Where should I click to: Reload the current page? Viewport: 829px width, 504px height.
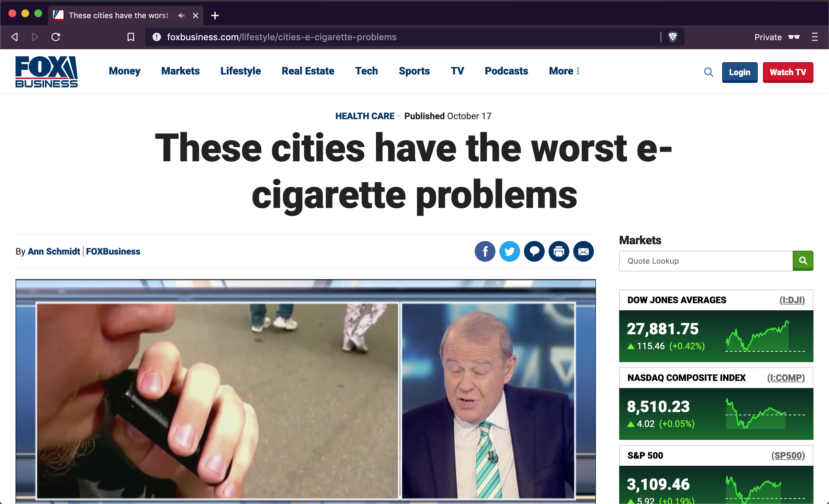[x=56, y=37]
